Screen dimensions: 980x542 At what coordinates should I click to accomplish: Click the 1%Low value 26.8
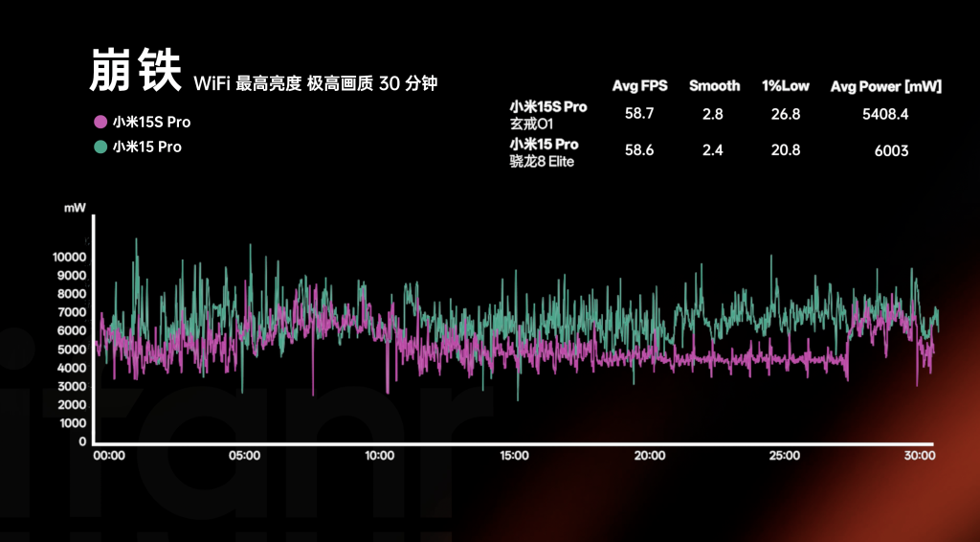[x=786, y=114]
